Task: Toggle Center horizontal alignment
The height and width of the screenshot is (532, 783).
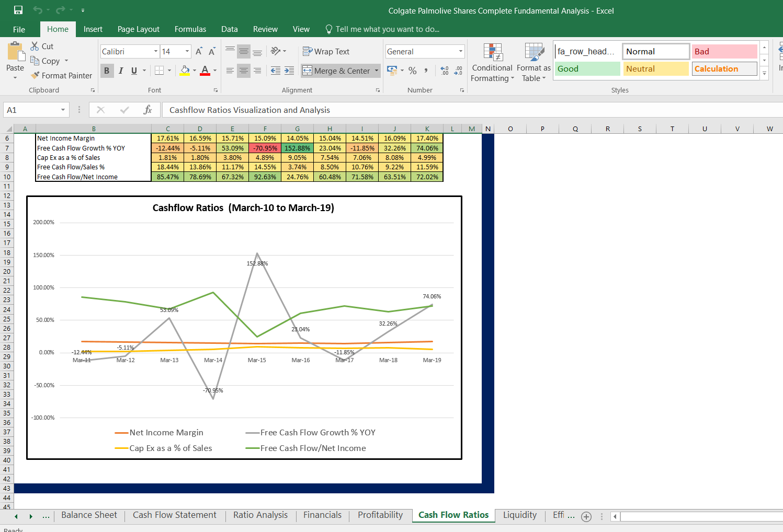Action: pos(244,71)
